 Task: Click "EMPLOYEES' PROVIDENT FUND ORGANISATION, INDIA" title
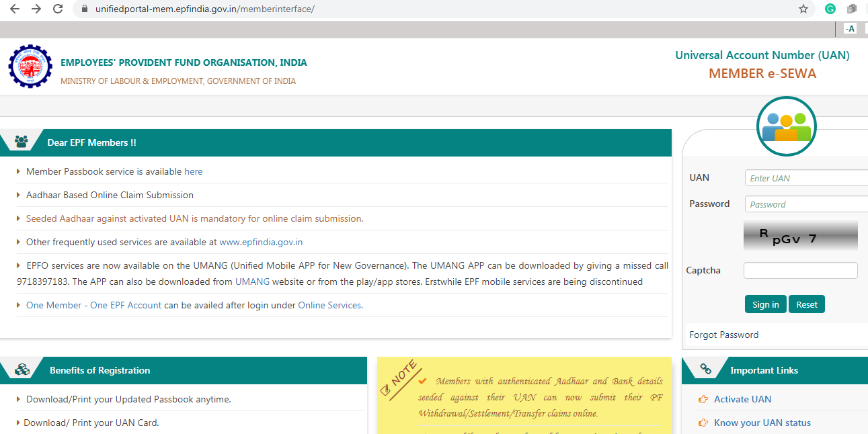(184, 62)
